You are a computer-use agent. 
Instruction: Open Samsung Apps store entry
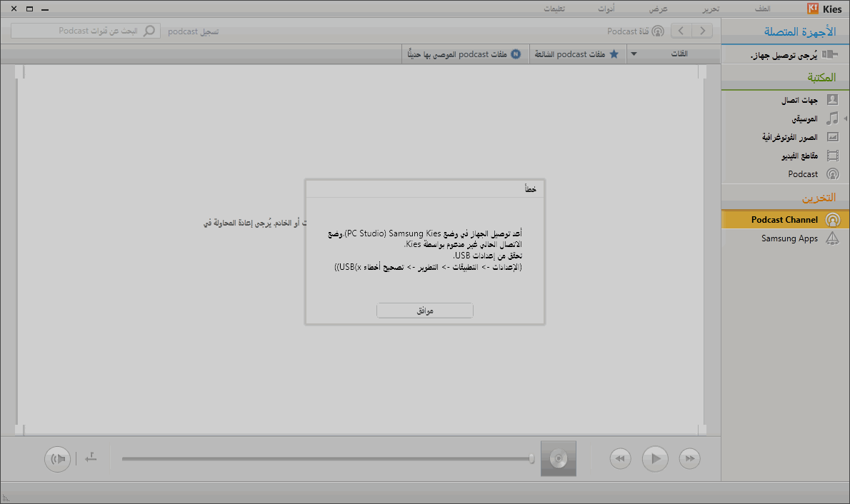point(785,238)
